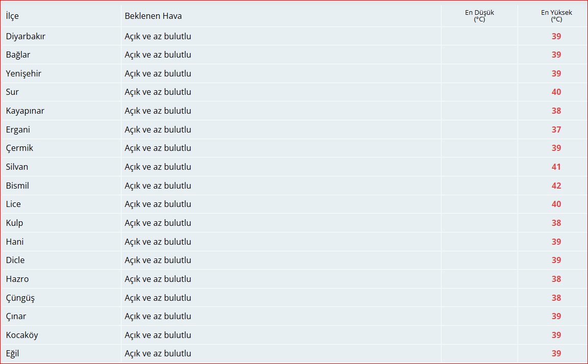Select the Lice district name
This screenshot has width=588, height=364.
tap(13, 204)
